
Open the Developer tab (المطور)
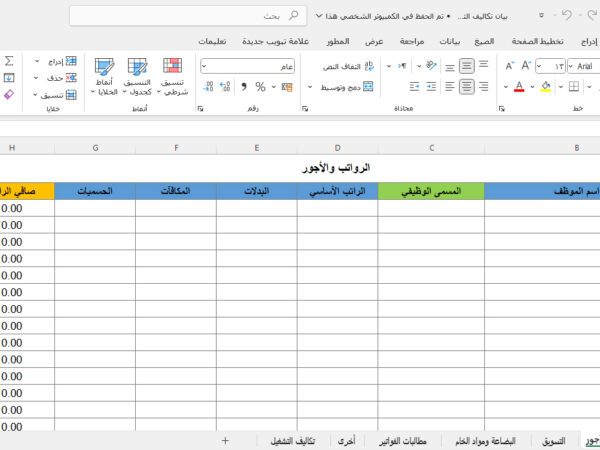(x=338, y=41)
